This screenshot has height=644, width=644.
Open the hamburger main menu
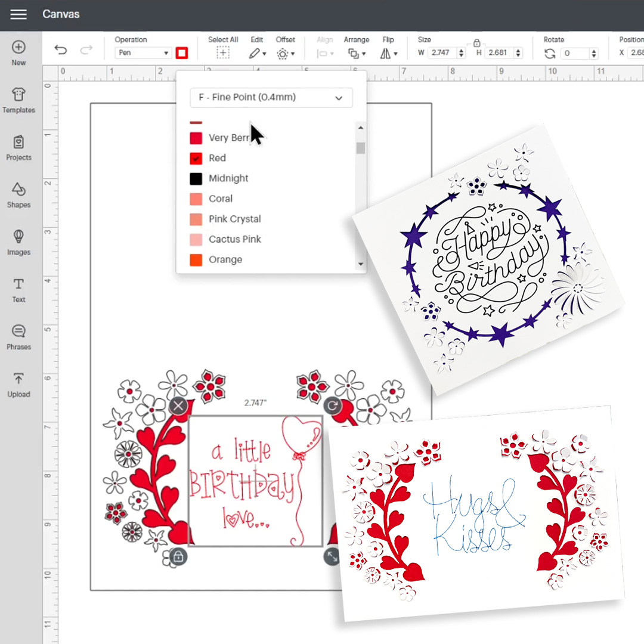18,14
